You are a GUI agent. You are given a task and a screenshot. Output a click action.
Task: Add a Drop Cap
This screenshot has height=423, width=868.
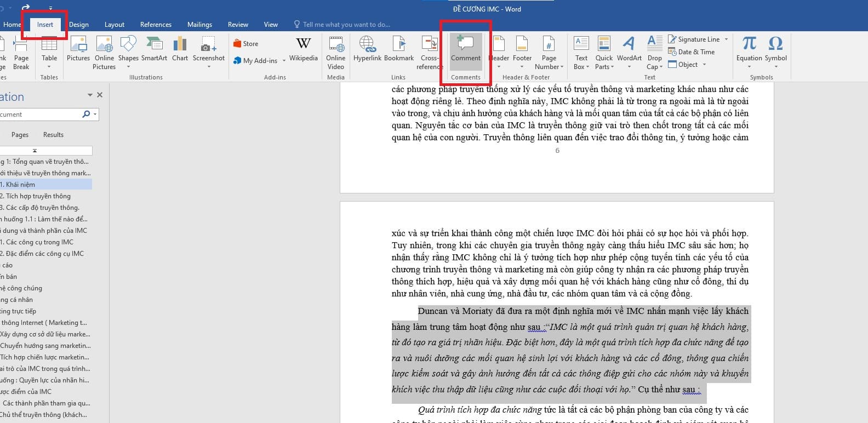click(655, 53)
